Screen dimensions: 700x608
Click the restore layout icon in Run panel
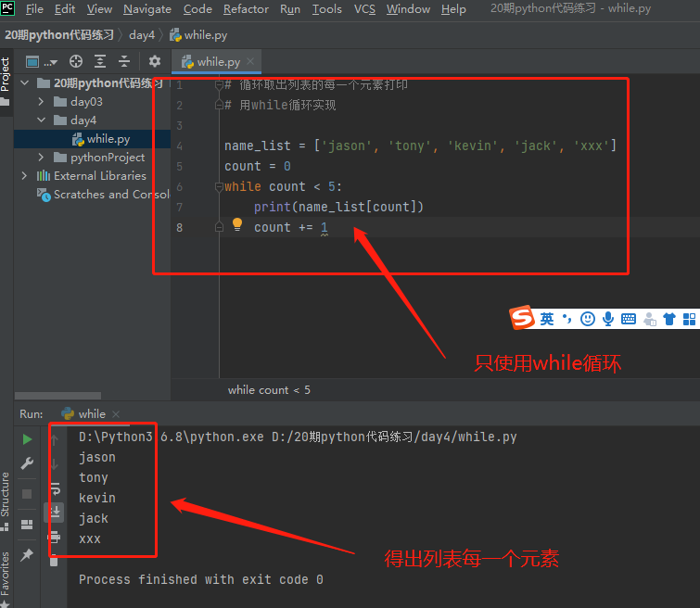coord(27,524)
